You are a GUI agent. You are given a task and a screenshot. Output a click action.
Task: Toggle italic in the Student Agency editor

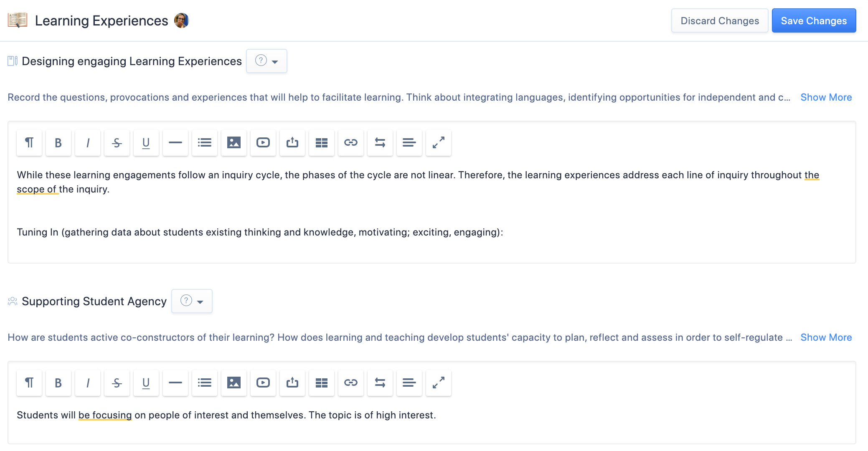tap(88, 383)
